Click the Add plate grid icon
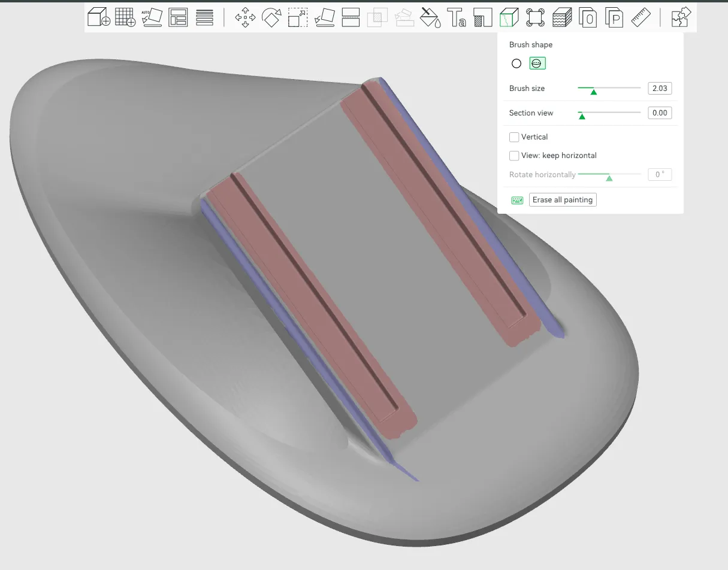This screenshot has height=570, width=728. point(125,17)
